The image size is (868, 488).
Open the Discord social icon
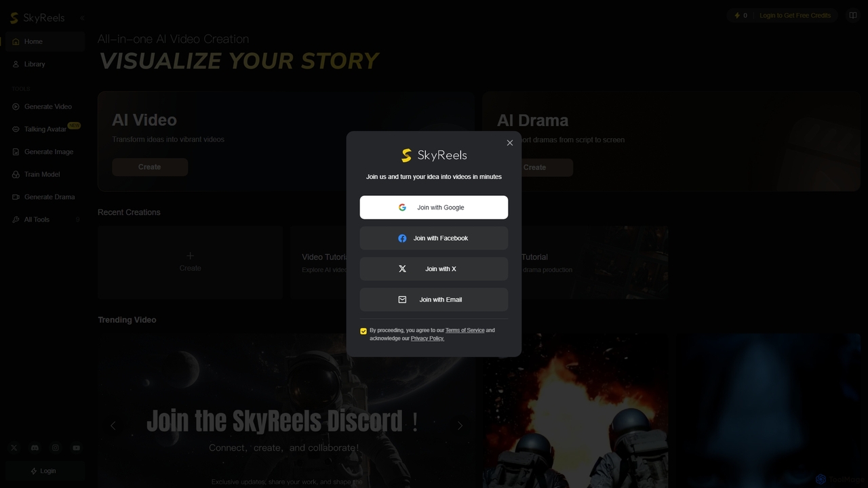(x=35, y=448)
